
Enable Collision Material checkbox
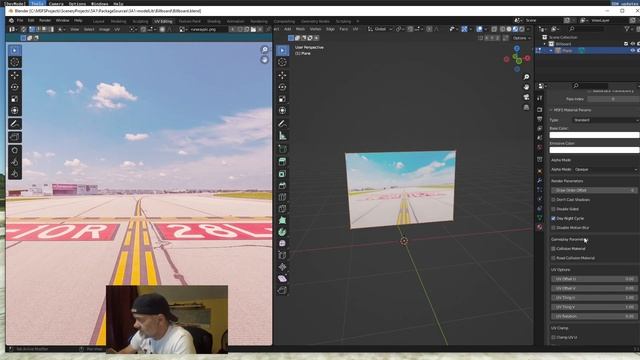(x=553, y=249)
